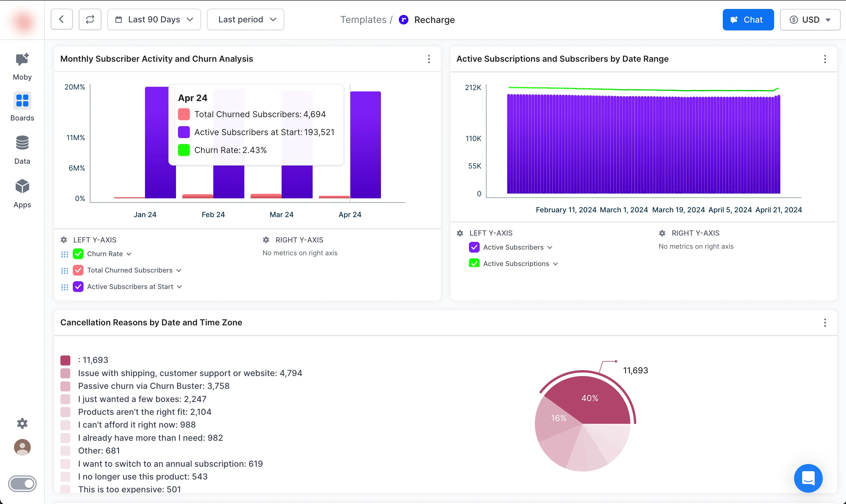This screenshot has height=504, width=846.
Task: Uncheck the Churn Rate metric checkbox
Action: (78, 254)
